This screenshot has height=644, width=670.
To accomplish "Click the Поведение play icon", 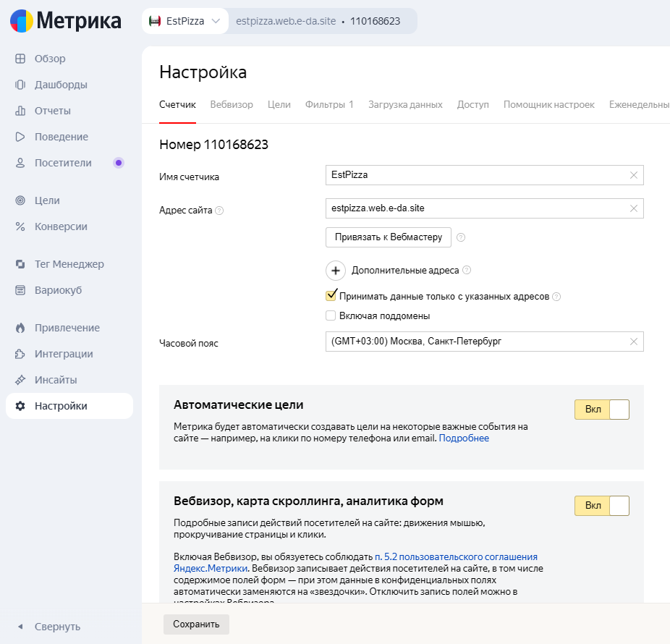I will pos(20,137).
